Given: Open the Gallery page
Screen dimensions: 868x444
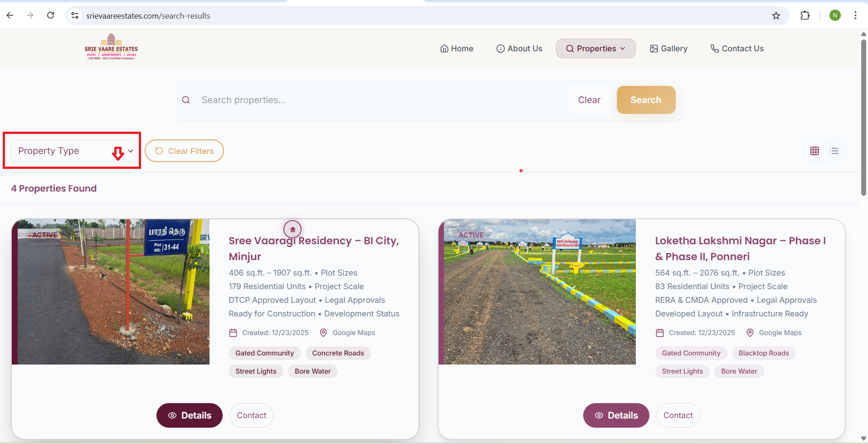Looking at the screenshot, I should coord(668,49).
